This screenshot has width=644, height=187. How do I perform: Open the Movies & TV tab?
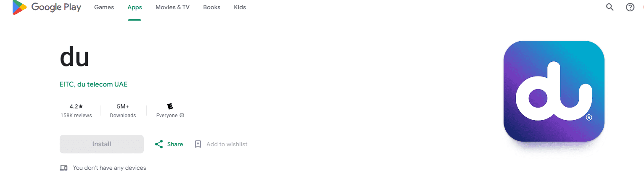pyautogui.click(x=172, y=8)
